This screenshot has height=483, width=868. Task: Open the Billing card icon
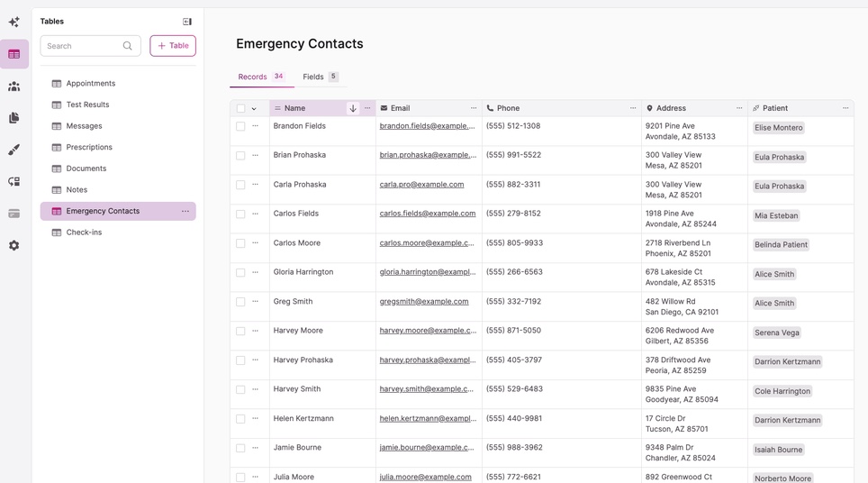pyautogui.click(x=14, y=214)
